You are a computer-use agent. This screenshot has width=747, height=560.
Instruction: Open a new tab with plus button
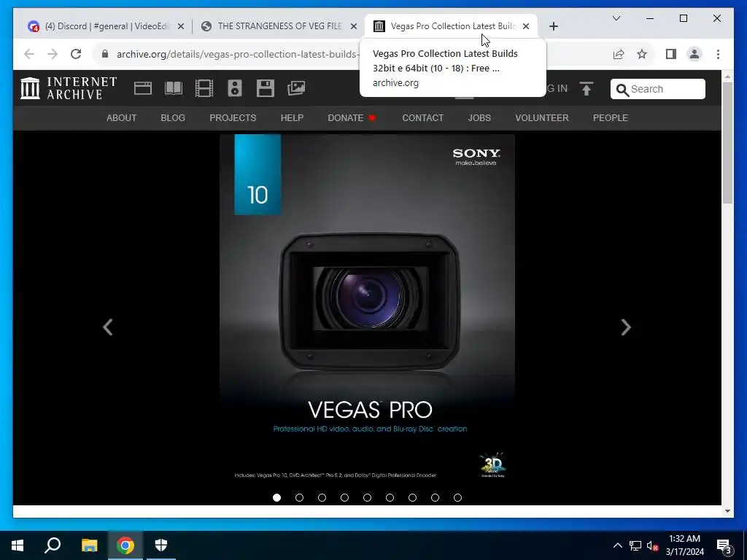tap(553, 26)
